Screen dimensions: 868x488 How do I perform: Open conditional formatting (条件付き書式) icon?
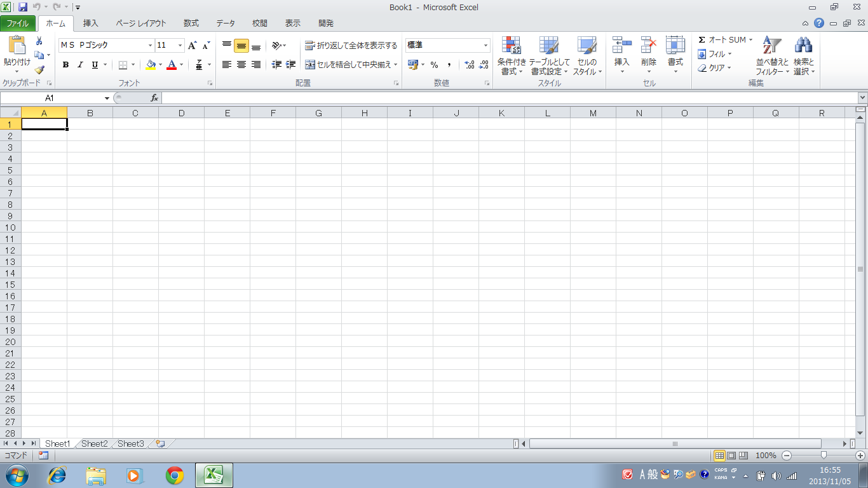(512, 46)
